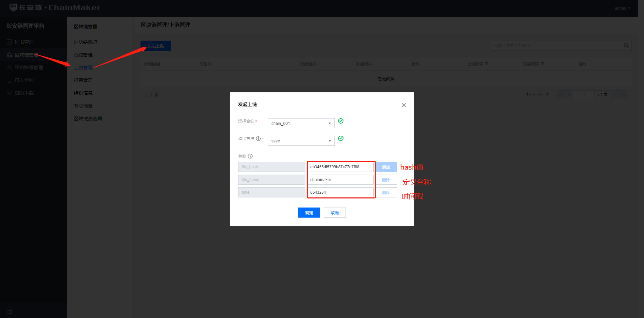Viewport: 644px width, 318px height.
Task: Click the file_hash value input field
Action: pyautogui.click(x=340, y=167)
